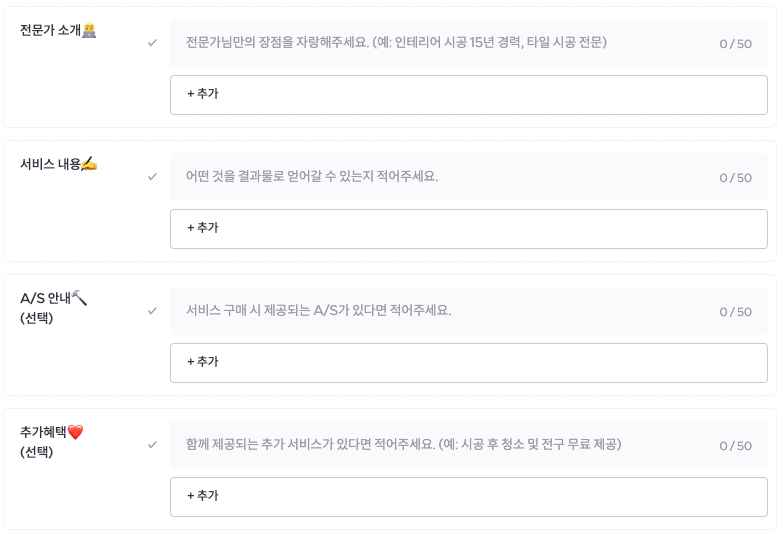Screen dimensions: 783x534
Task: Focus the 서비스 구매 시 제공되는 A/S input
Action: point(468,311)
